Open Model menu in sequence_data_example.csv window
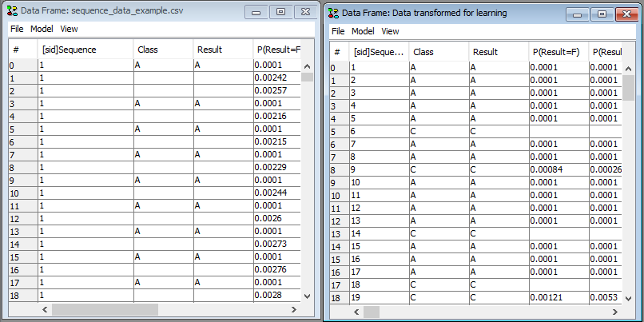 (x=42, y=29)
